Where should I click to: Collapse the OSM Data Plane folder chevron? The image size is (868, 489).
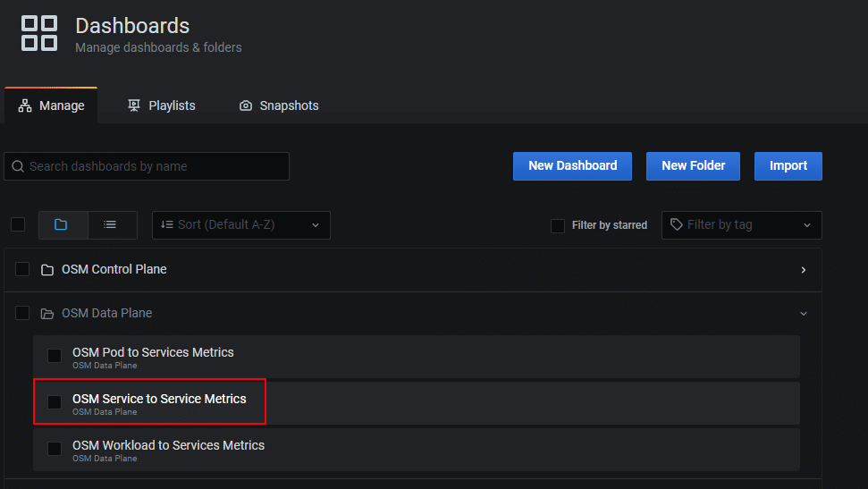click(x=804, y=314)
